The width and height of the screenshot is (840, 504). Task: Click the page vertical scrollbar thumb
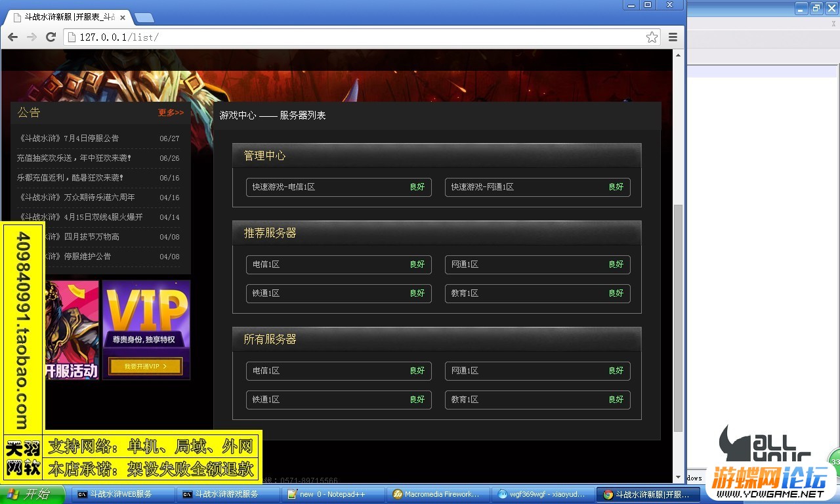[x=678, y=318]
